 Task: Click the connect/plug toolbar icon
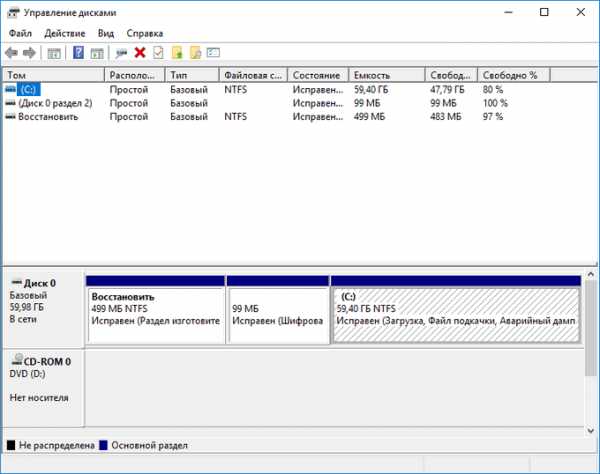(121, 53)
